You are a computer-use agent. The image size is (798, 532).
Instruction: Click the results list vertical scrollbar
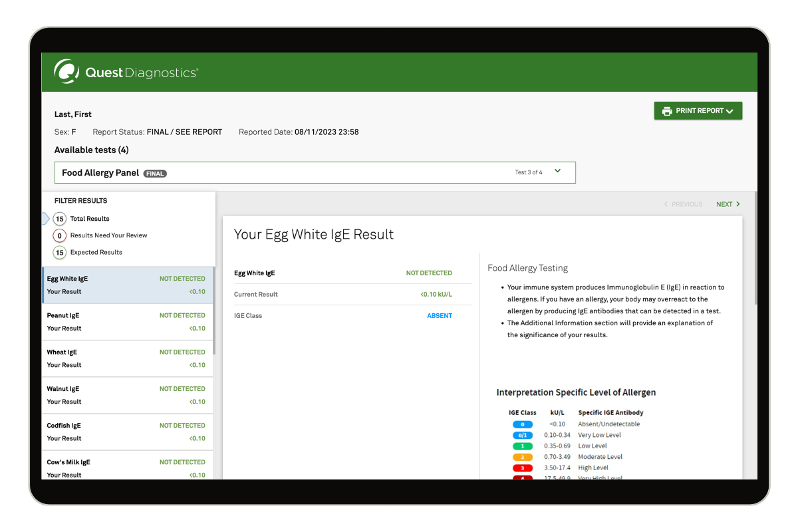(213, 313)
